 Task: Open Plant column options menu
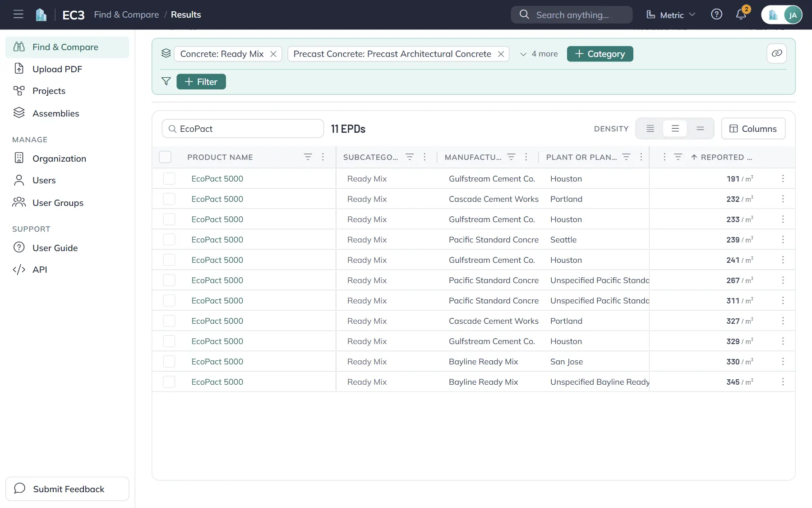[x=641, y=157]
